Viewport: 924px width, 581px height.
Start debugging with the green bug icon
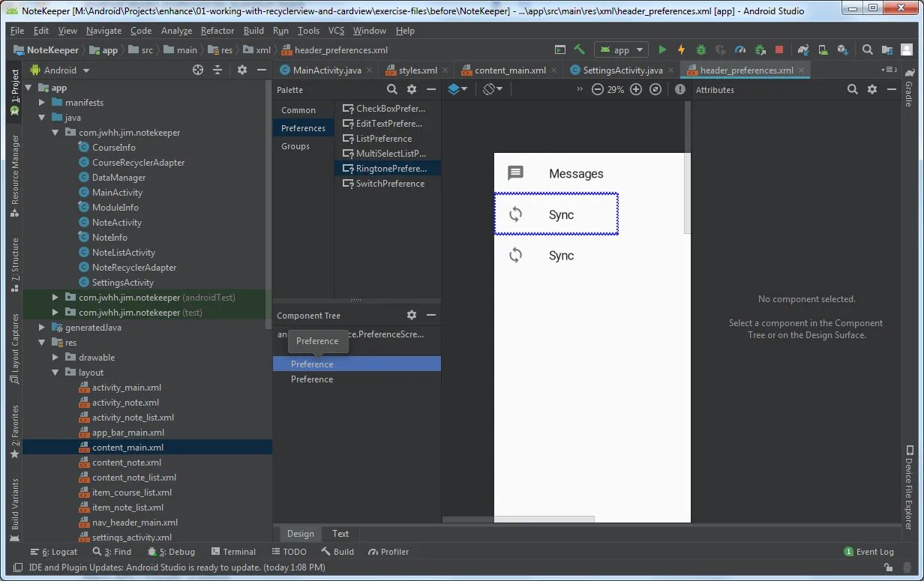(x=701, y=49)
